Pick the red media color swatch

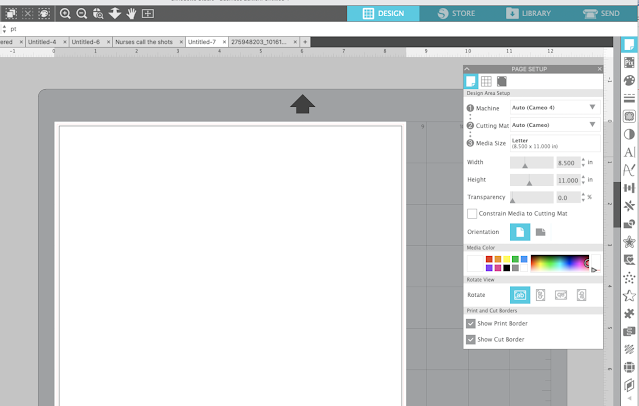pyautogui.click(x=489, y=259)
